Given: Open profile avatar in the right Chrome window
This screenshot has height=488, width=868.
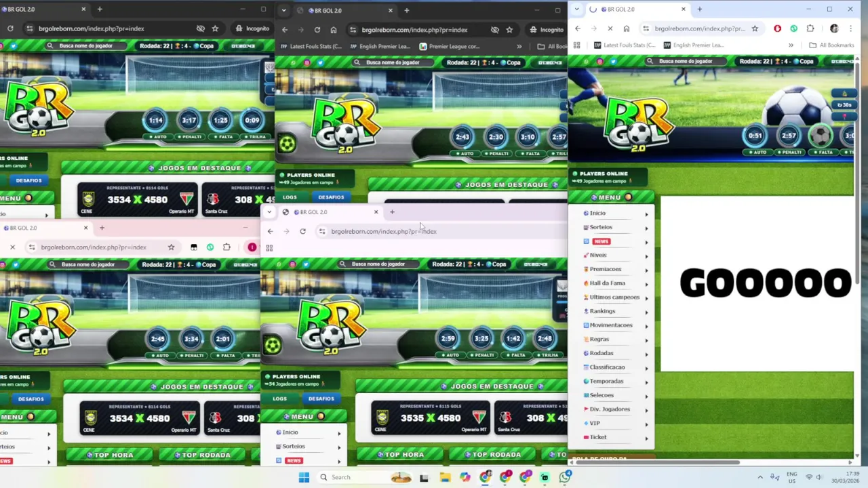Looking at the screenshot, I should [834, 28].
